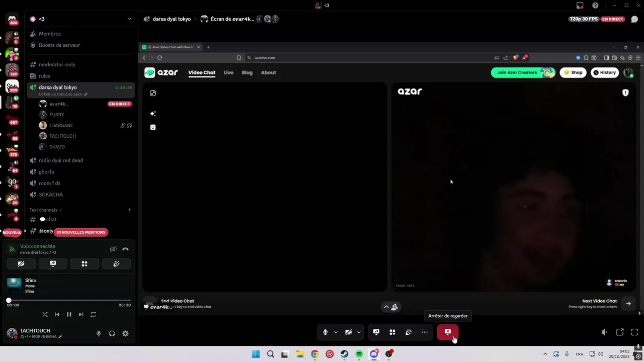Turn on camera in voice connected panel
644x362 pixels.
tap(21, 263)
